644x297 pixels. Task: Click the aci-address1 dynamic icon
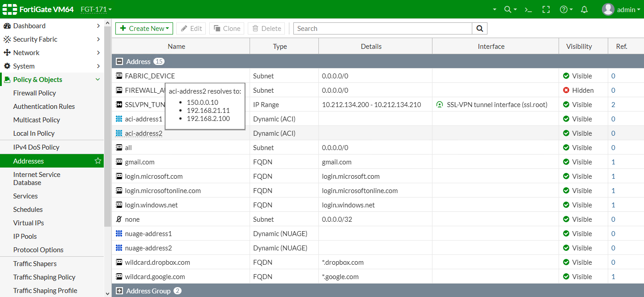tap(119, 119)
